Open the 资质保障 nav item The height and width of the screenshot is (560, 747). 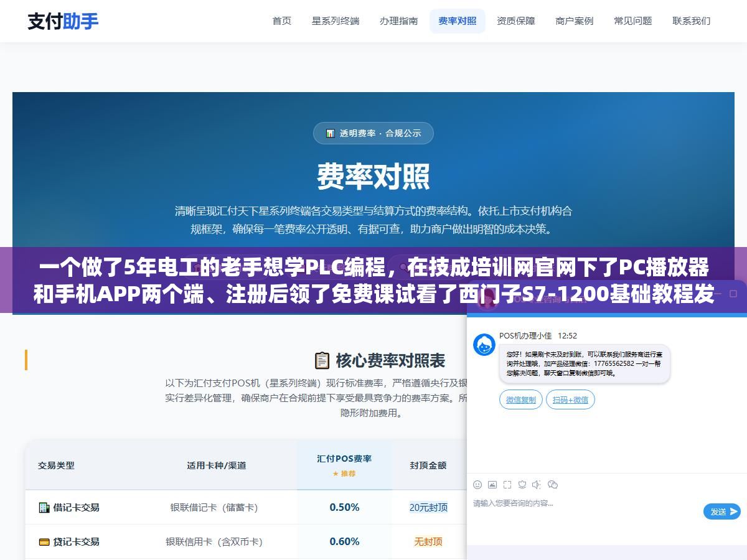pos(516,21)
